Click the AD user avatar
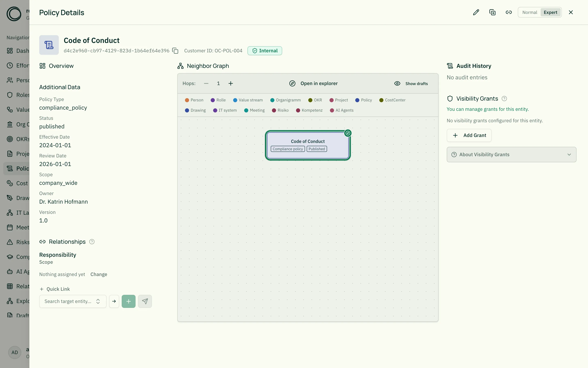This screenshot has height=368, width=588. click(14, 352)
